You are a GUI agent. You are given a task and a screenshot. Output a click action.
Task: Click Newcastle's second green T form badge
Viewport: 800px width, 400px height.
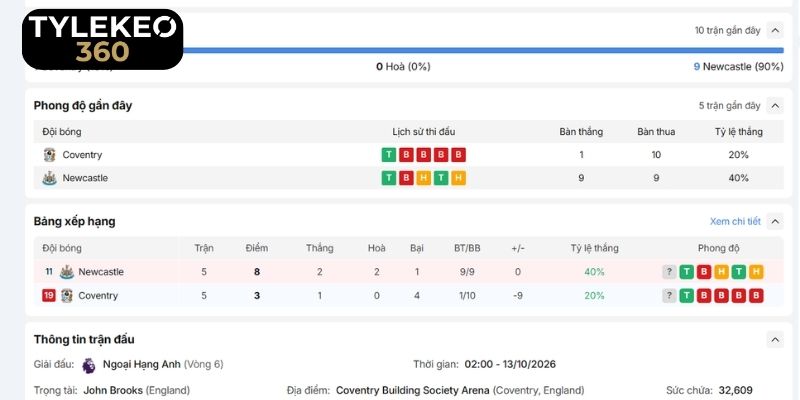click(441, 178)
